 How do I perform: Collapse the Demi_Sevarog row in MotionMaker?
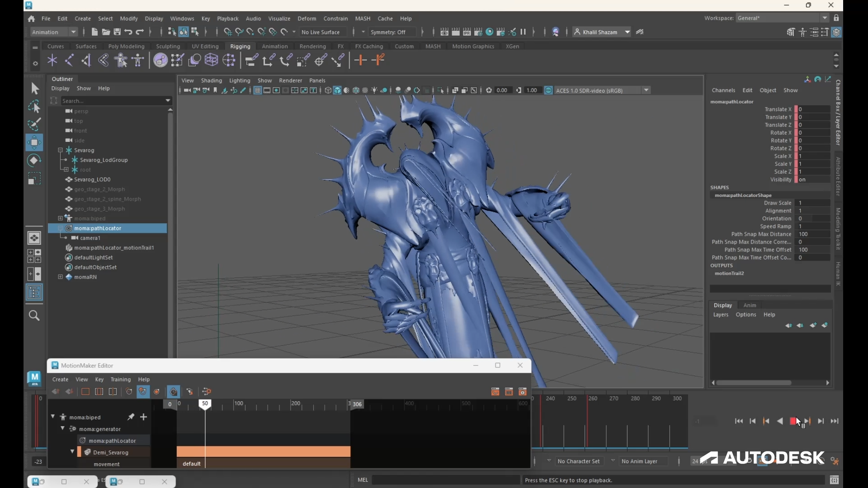click(x=72, y=452)
